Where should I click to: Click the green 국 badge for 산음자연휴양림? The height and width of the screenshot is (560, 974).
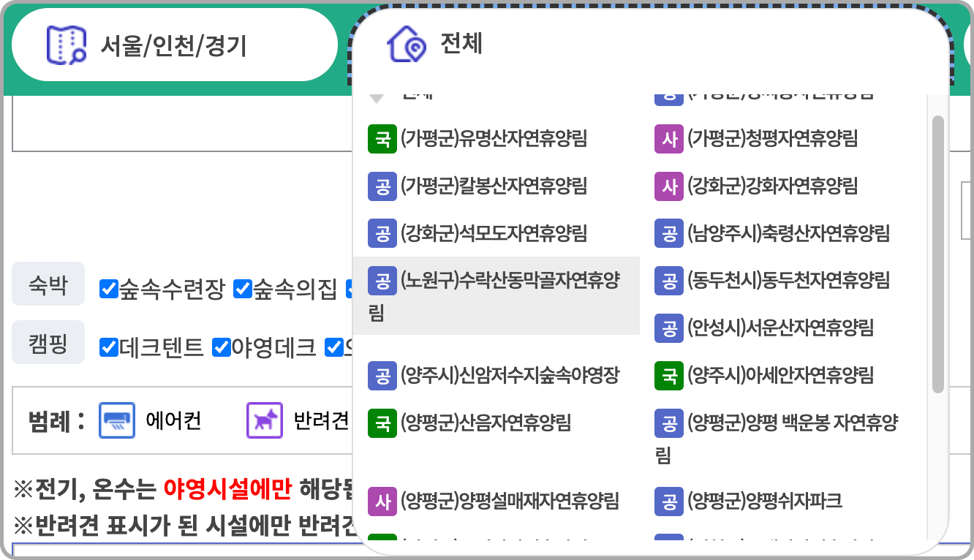[x=382, y=423]
